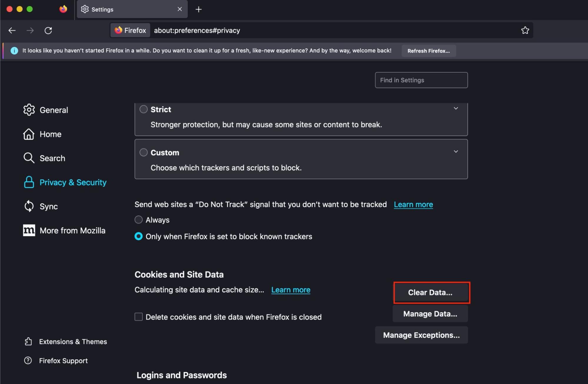Click the Extensions & Themes puzzle icon
Viewport: 588px width, 384px height.
[x=28, y=341]
